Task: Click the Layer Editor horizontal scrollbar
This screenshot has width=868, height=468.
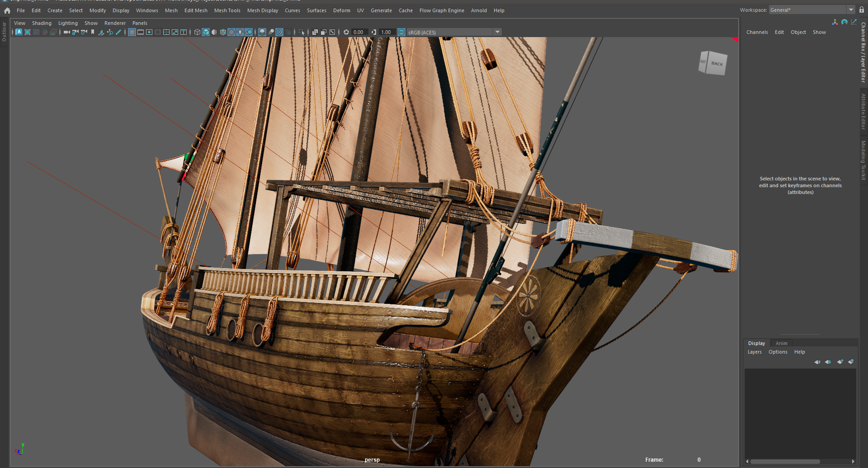Action: click(x=785, y=461)
